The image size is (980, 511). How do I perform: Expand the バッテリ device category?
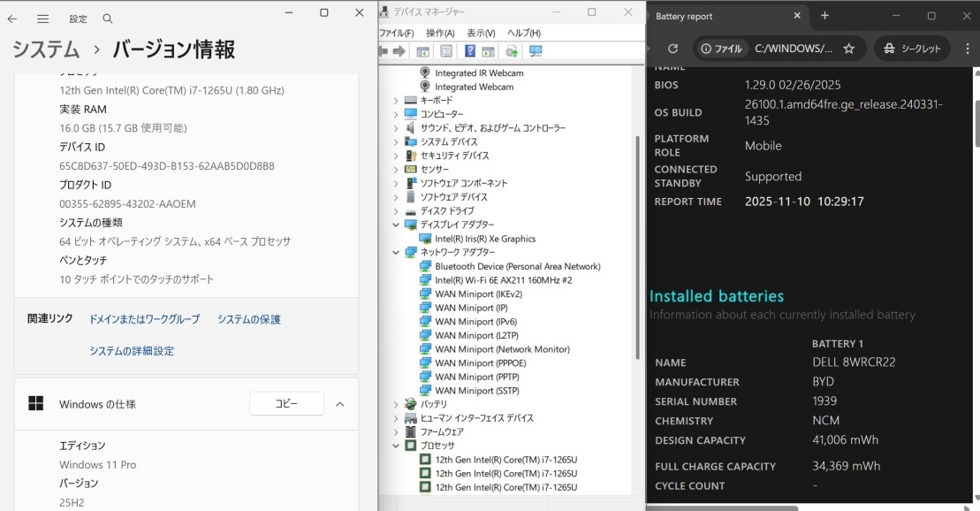click(x=394, y=404)
